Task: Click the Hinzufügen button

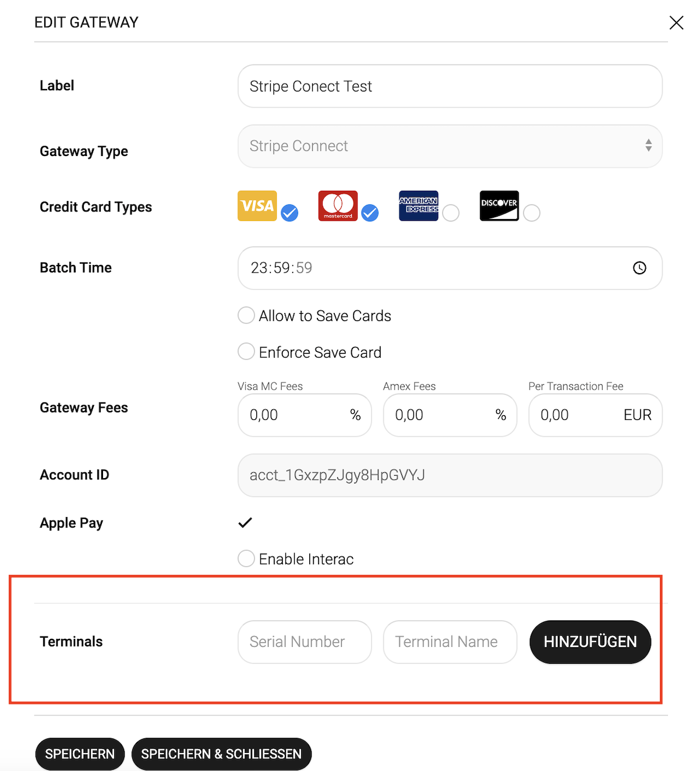Action: [x=590, y=642]
